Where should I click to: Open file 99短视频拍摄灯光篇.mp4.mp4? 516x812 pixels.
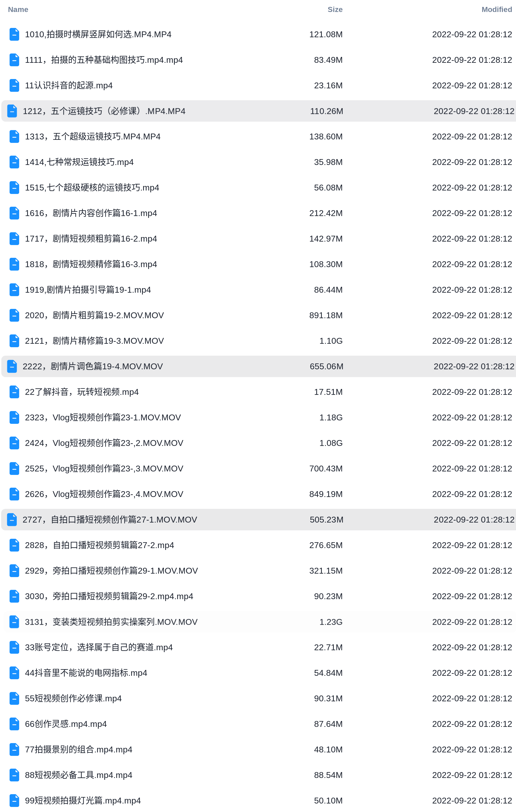point(83,801)
